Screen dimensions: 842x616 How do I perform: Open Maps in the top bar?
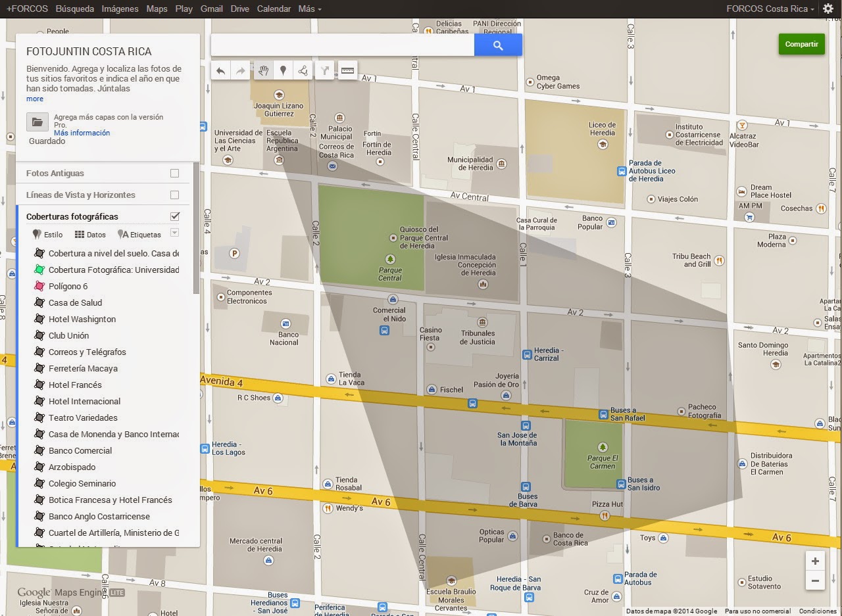[x=157, y=9]
